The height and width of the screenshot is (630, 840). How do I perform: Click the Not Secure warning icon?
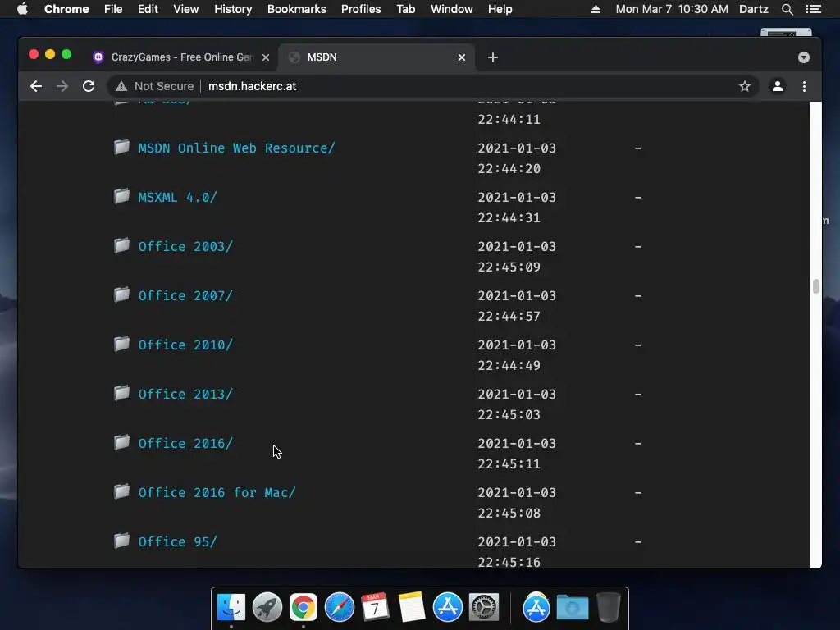tap(121, 86)
